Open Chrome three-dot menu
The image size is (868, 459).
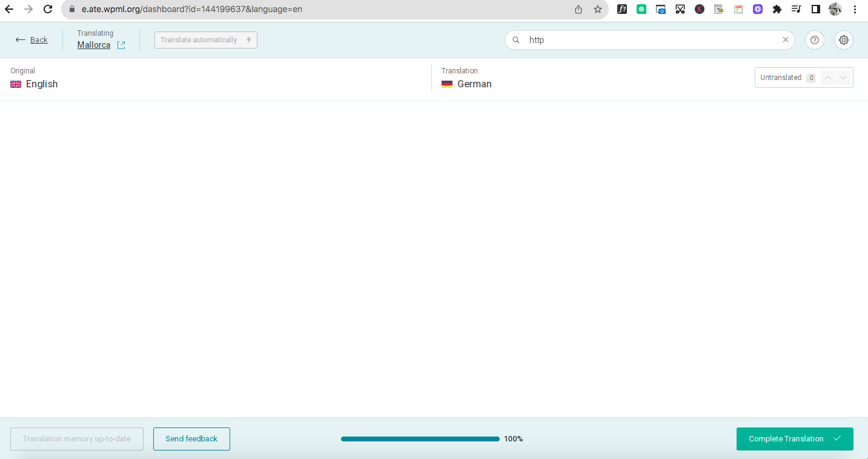click(855, 9)
